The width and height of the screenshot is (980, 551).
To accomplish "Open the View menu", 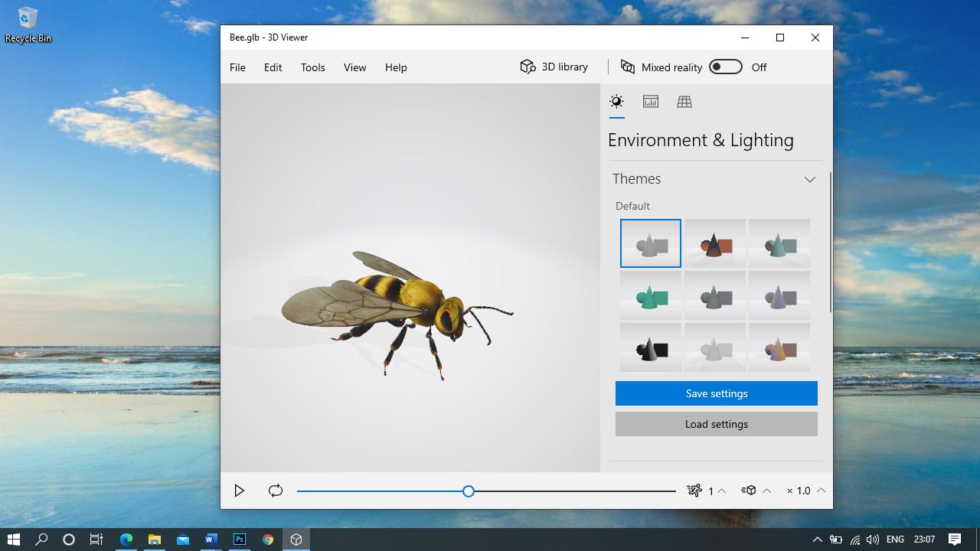I will coord(354,67).
